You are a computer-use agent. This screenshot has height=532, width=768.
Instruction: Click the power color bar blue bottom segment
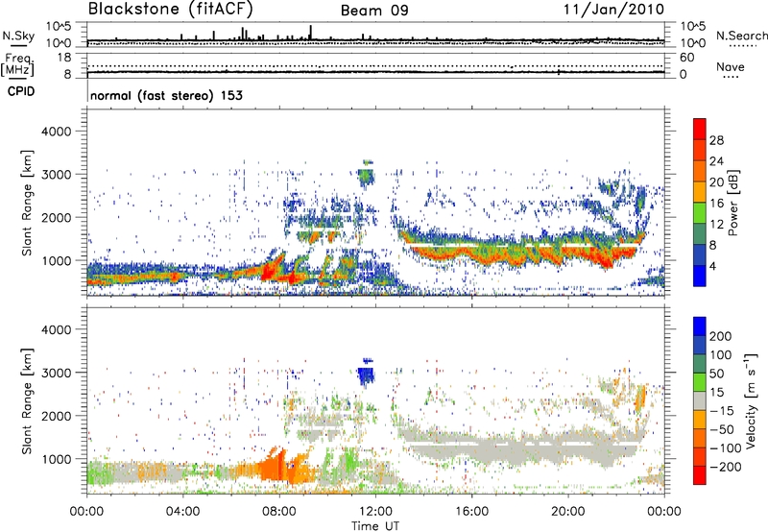(x=700, y=276)
